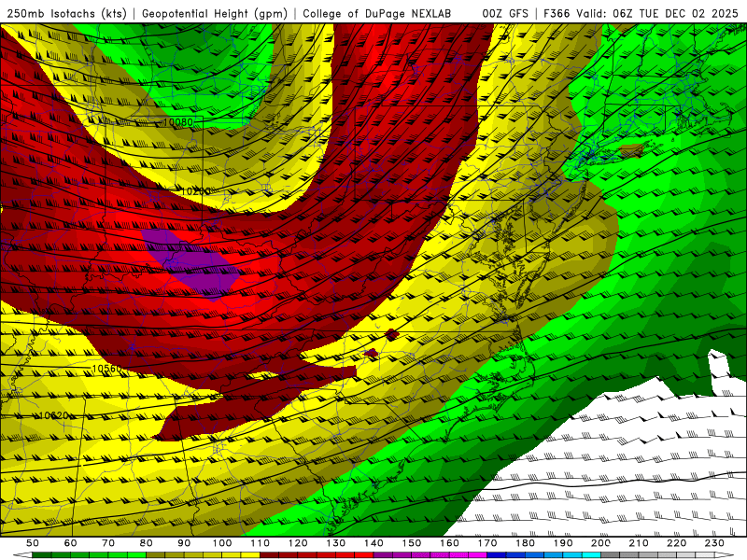Click the 220 legend value
The width and height of the screenshot is (747, 560).
[676, 543]
